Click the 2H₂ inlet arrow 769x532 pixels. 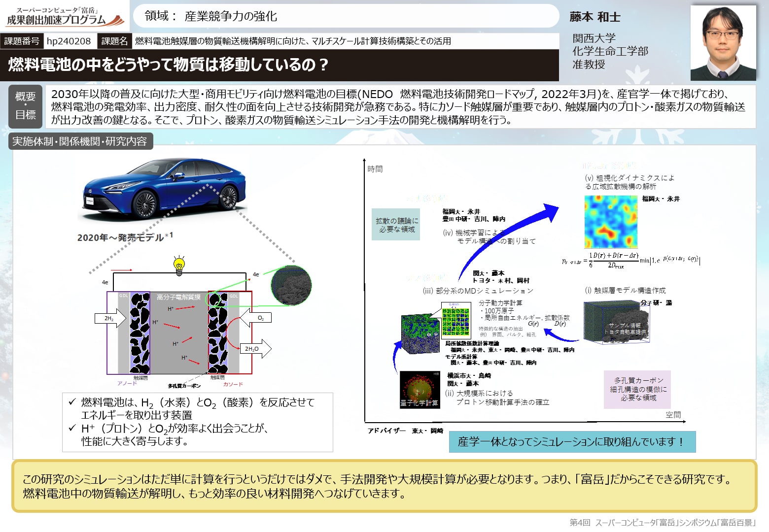[x=110, y=318]
